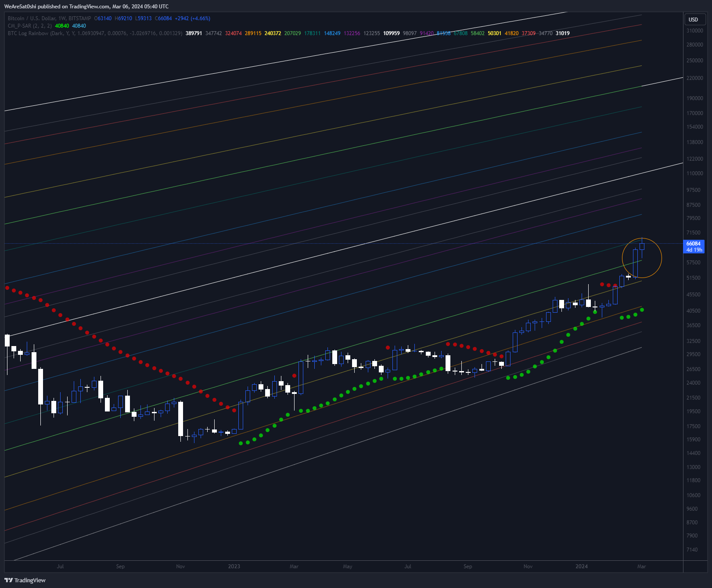
Task: Click yellow rainbow legend value 50301
Action: click(x=494, y=33)
